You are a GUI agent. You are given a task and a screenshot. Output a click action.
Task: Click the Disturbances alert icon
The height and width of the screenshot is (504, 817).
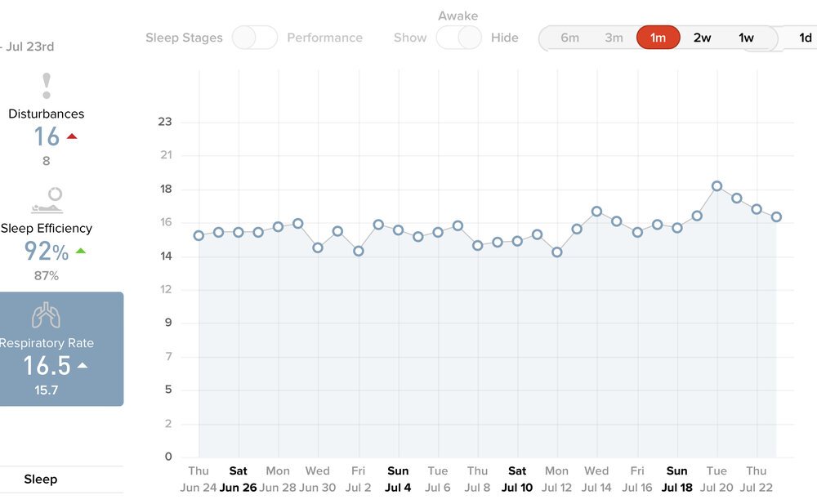pyautogui.click(x=46, y=84)
